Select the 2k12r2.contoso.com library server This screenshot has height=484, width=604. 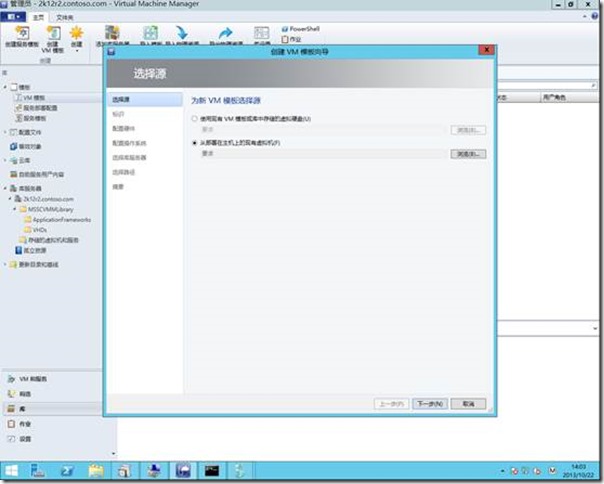(x=44, y=199)
